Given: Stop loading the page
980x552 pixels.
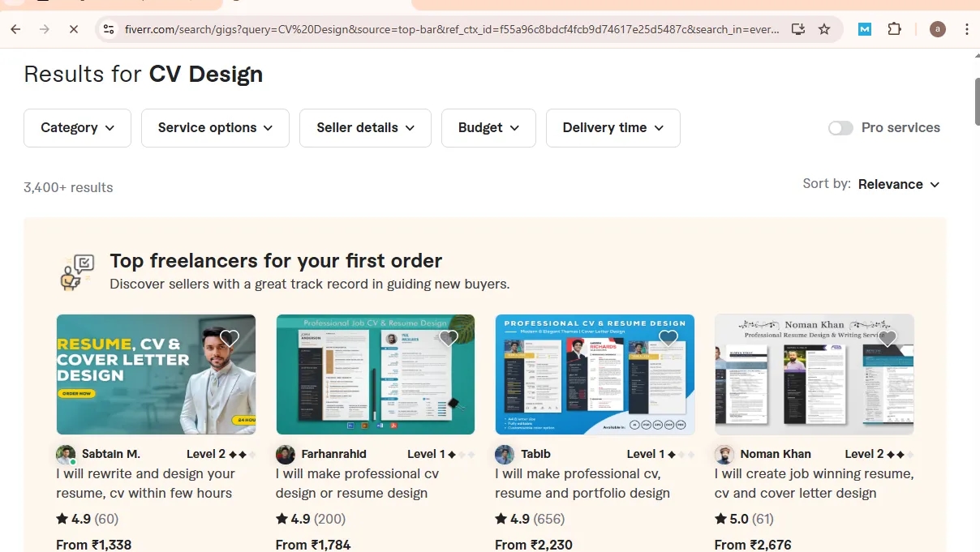Looking at the screenshot, I should click(x=73, y=29).
